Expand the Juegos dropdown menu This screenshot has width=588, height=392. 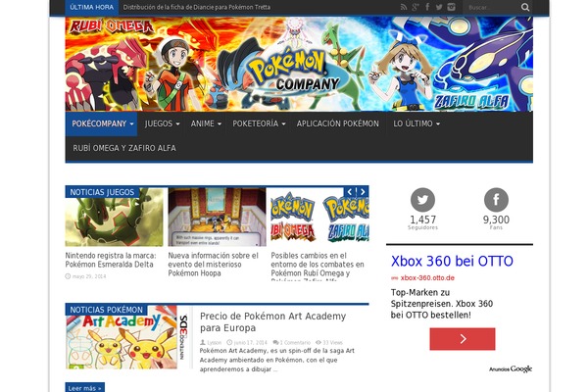pos(162,123)
